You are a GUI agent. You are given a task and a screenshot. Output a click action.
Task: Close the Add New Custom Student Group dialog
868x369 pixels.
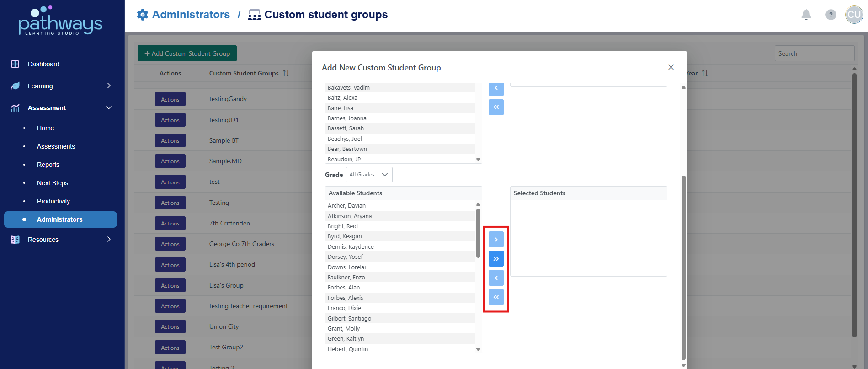pyautogui.click(x=671, y=67)
